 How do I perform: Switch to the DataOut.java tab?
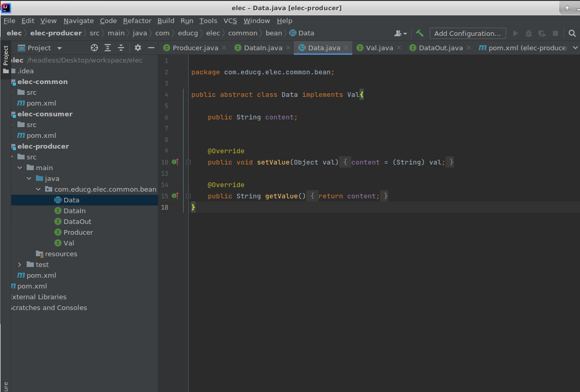(440, 48)
